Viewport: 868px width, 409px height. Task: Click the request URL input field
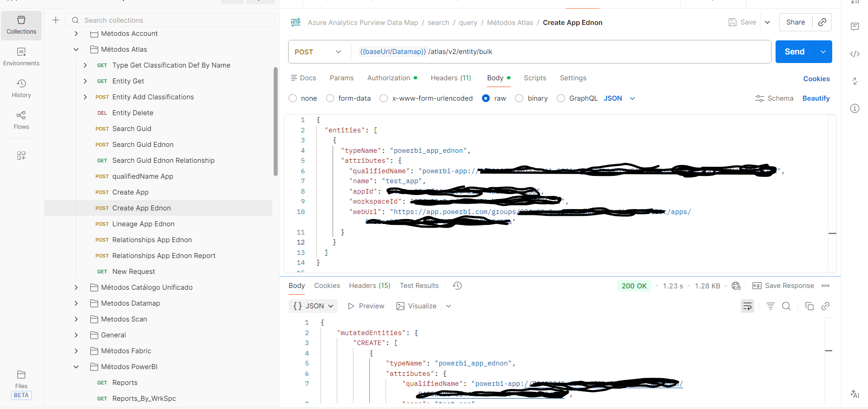pyautogui.click(x=561, y=52)
